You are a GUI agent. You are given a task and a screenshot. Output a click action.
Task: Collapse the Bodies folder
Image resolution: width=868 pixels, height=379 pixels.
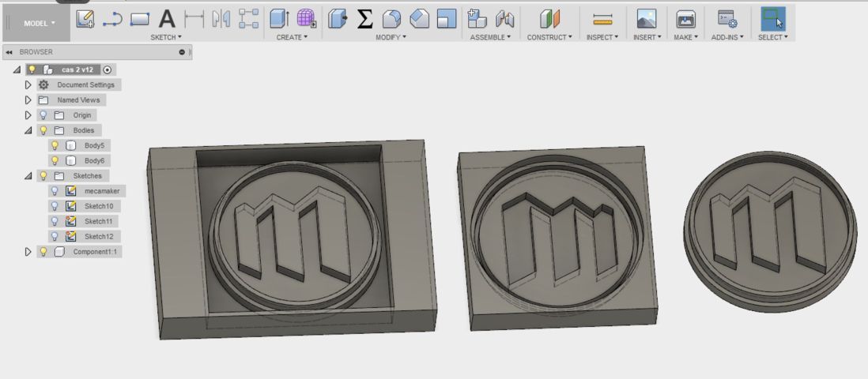[x=28, y=130]
